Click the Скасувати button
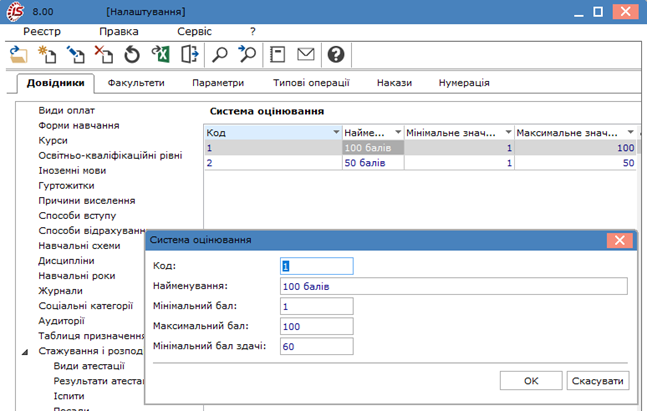Viewport: 647px width, 411px height. coord(597,381)
